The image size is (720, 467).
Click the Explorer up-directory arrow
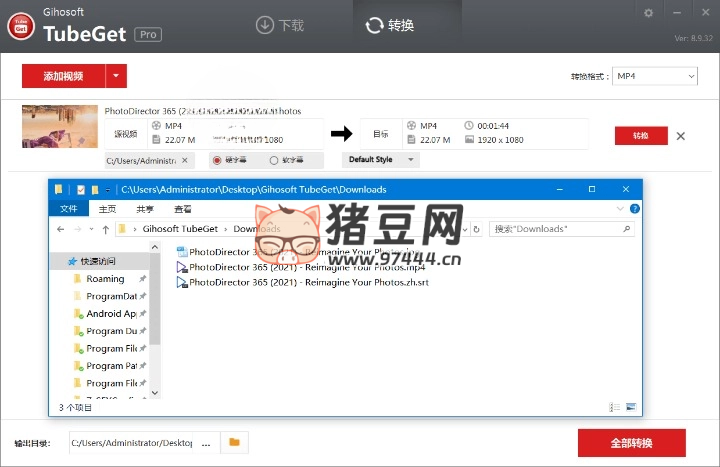pyautogui.click(x=106, y=229)
